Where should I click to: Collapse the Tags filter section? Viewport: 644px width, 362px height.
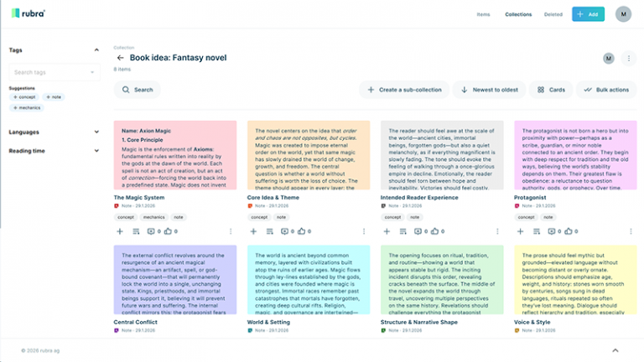(x=96, y=50)
